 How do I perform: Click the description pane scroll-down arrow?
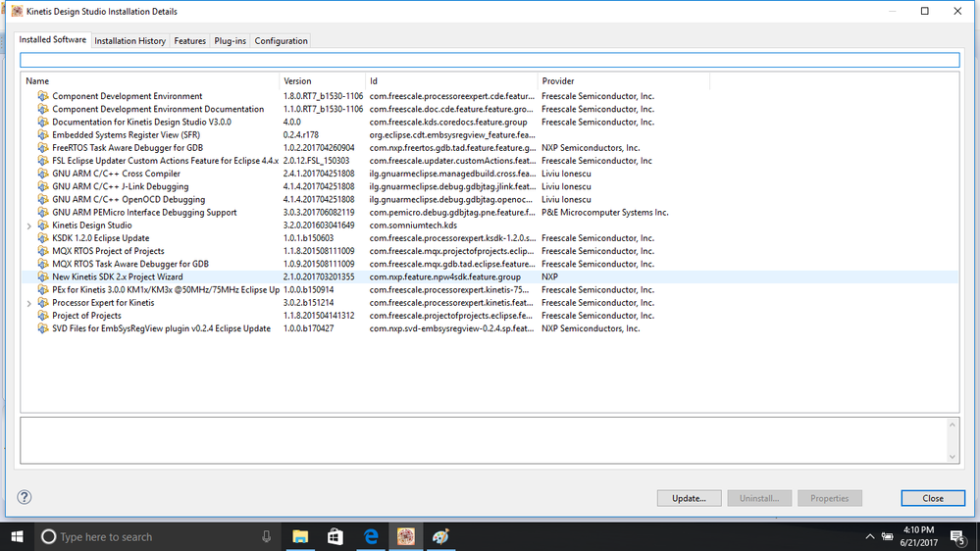[x=952, y=457]
